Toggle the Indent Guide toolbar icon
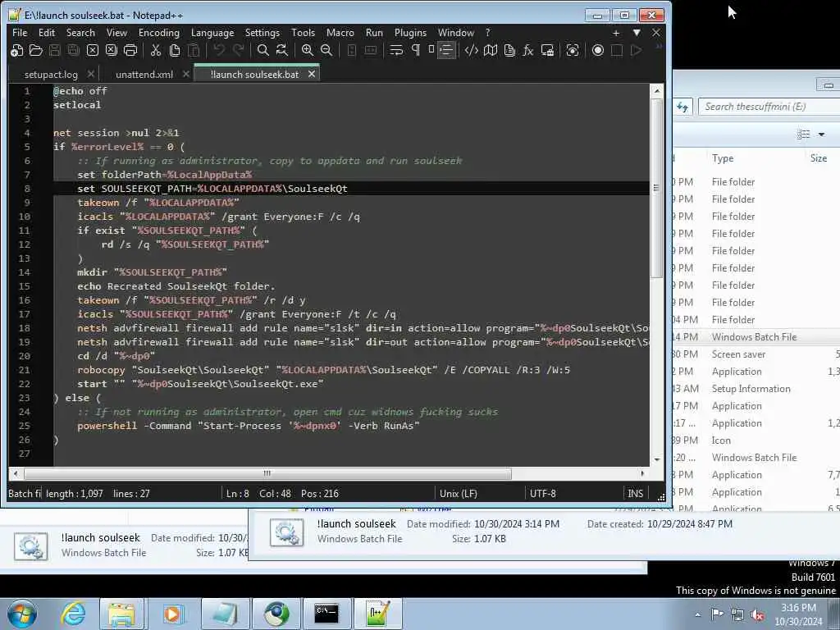The width and height of the screenshot is (840, 630). pyautogui.click(x=445, y=50)
